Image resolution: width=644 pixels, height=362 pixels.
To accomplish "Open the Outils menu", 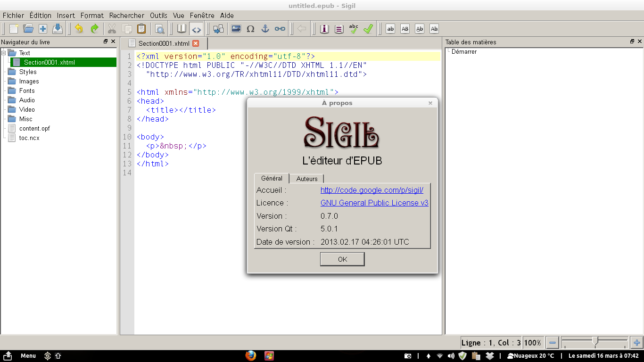I will 158,16.
